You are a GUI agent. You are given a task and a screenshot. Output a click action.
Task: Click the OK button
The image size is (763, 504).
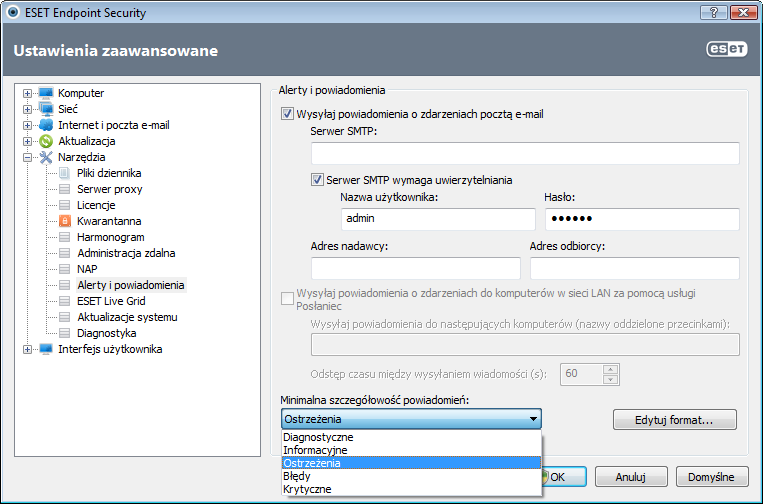(563, 477)
